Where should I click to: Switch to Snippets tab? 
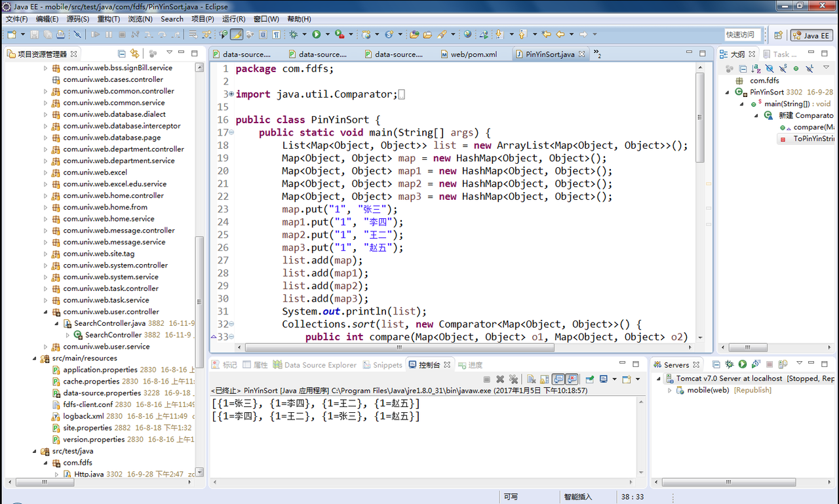pos(382,365)
